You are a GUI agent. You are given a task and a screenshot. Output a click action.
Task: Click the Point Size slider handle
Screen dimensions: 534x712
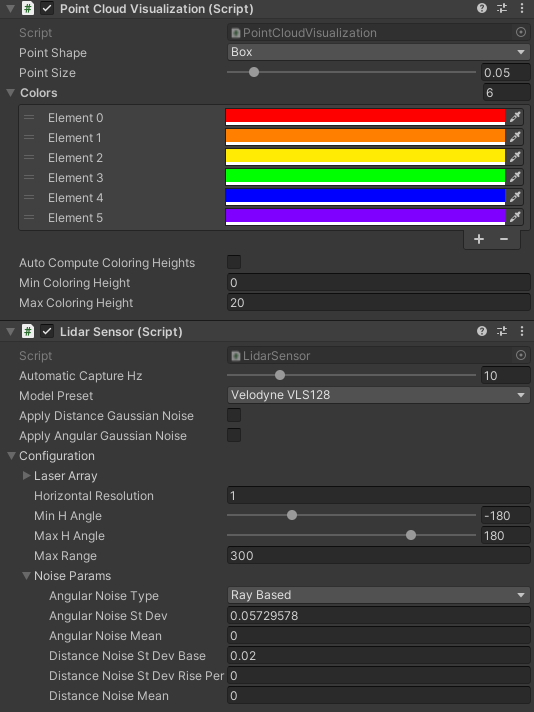click(254, 72)
